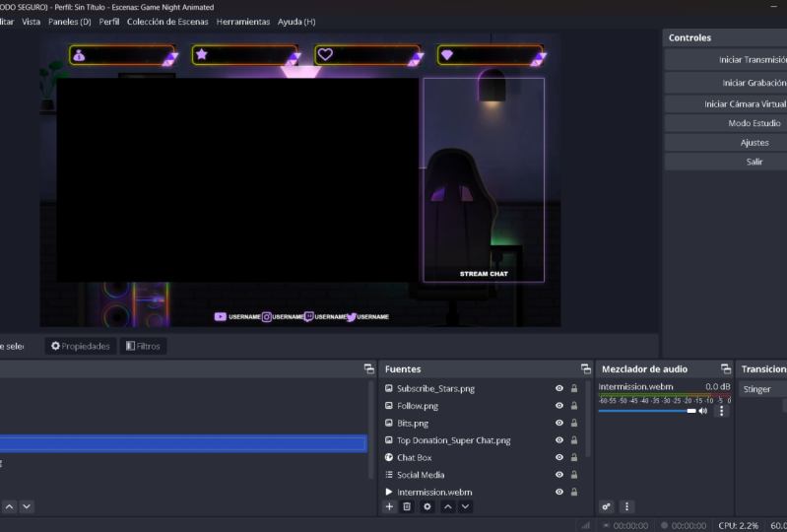This screenshot has height=532, width=787.
Task: Toggle lock on Intermission.webm source
Action: pos(573,492)
